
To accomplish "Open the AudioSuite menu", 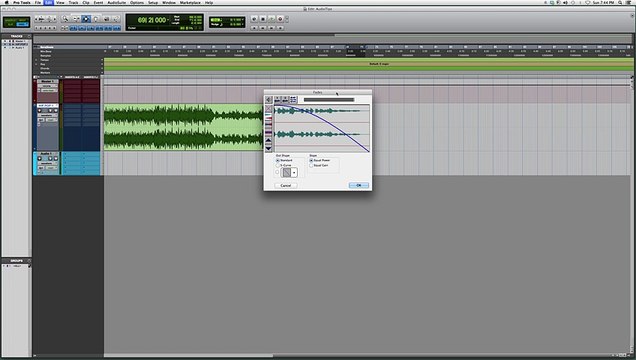I will pos(116,2).
